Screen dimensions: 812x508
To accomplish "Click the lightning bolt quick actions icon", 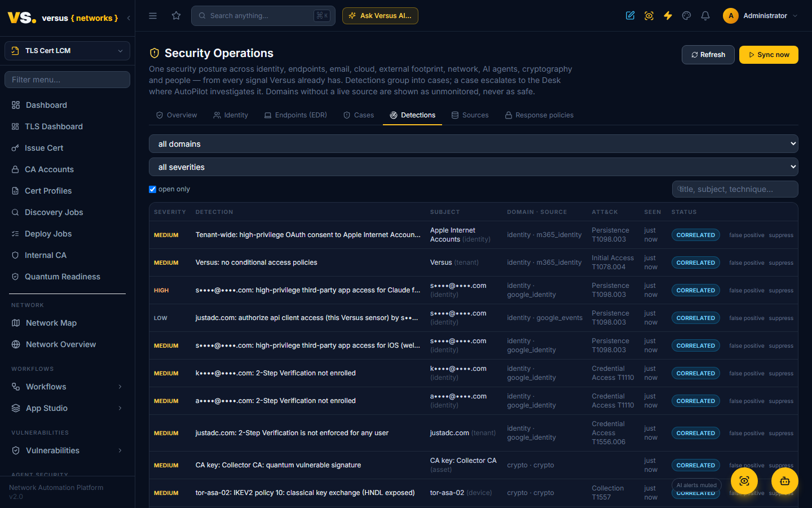I will coord(668,16).
